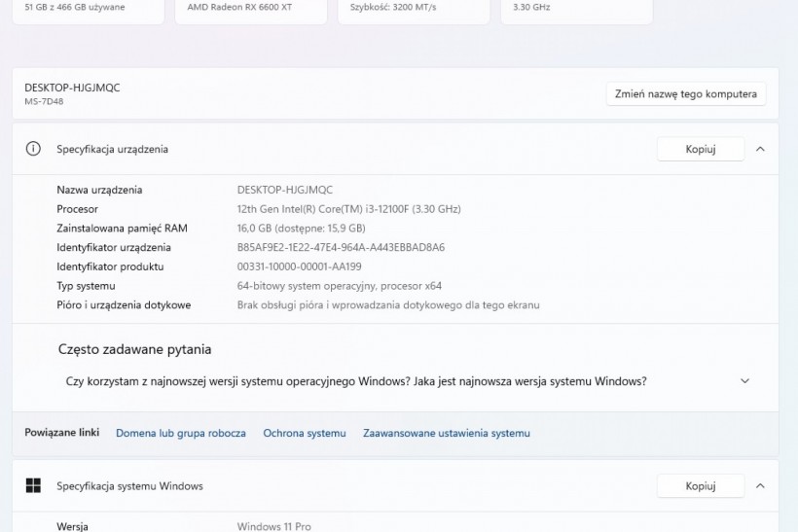Open the Ochrona systemu link
Screen dimensions: 798x532
(304, 433)
